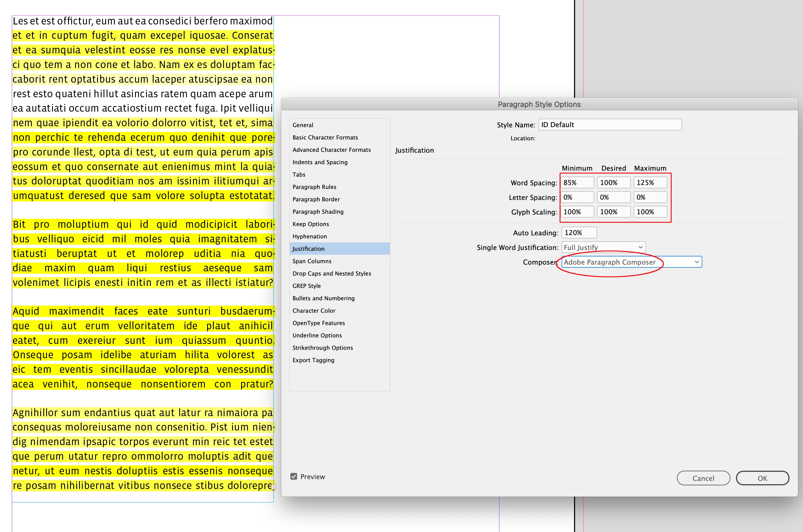Screen dimensions: 803x532
Task: Go to Indents and Spacing settings
Action: pos(320,162)
